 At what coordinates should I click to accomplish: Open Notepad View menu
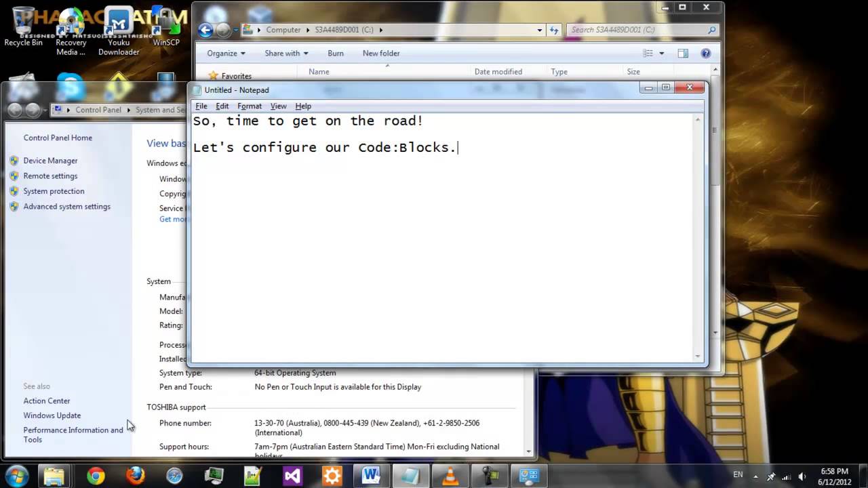[279, 106]
